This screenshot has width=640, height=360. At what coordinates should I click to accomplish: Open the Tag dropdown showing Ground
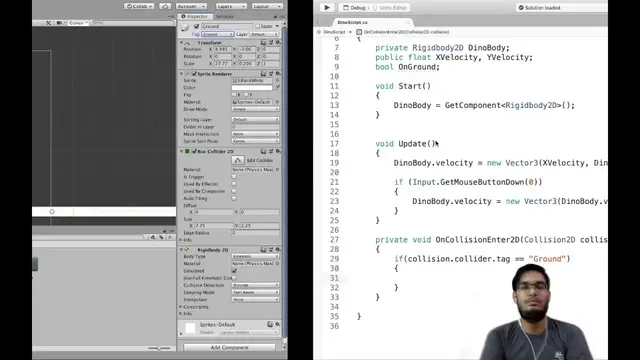pyautogui.click(x=217, y=34)
